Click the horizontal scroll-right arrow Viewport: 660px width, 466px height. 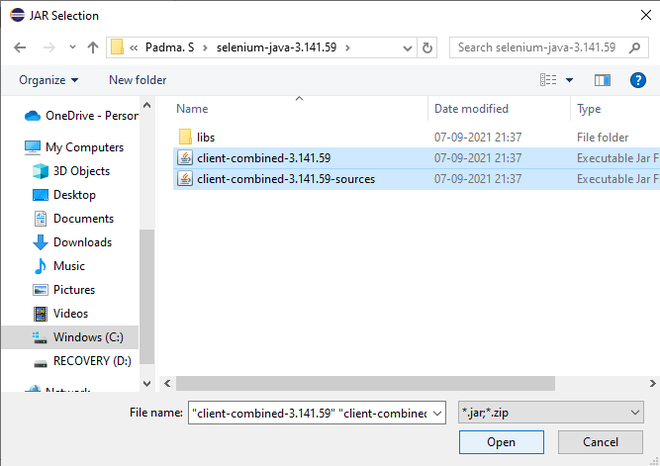tap(652, 383)
